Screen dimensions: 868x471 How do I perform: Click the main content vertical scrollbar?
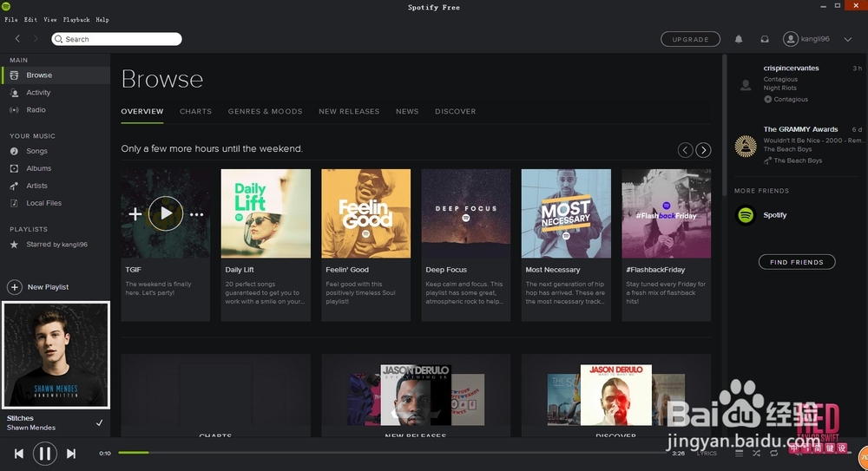click(x=724, y=125)
